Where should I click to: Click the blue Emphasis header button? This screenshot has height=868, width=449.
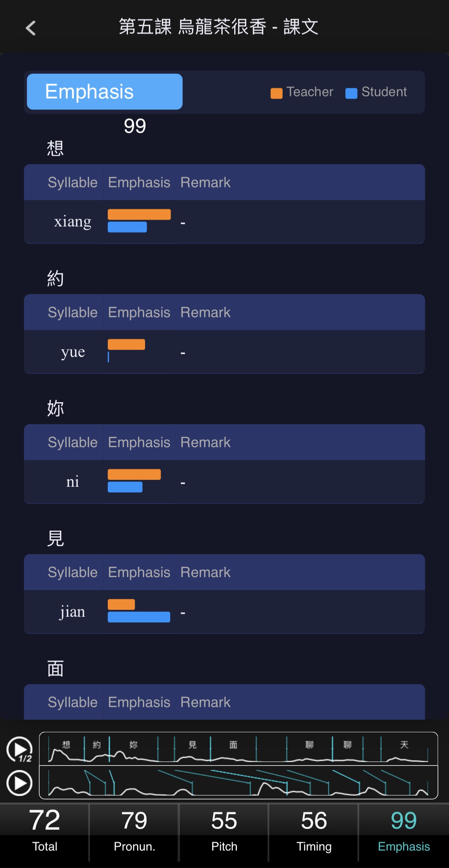(x=105, y=91)
